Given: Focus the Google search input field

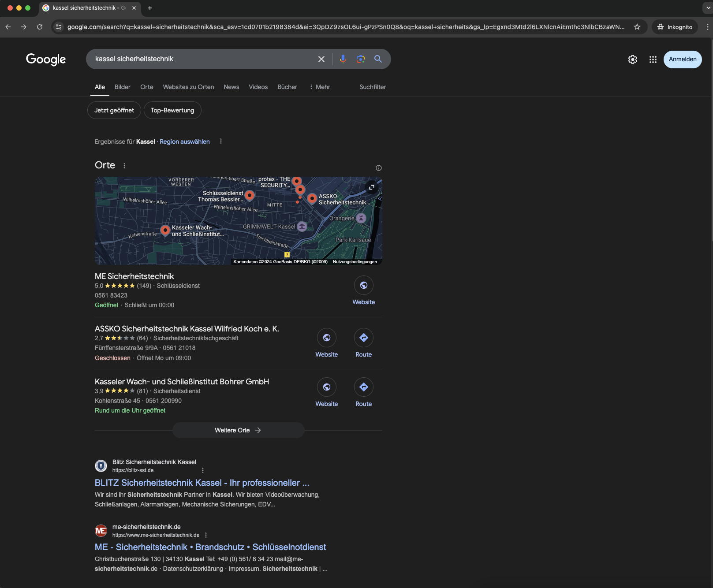Looking at the screenshot, I should [x=203, y=59].
